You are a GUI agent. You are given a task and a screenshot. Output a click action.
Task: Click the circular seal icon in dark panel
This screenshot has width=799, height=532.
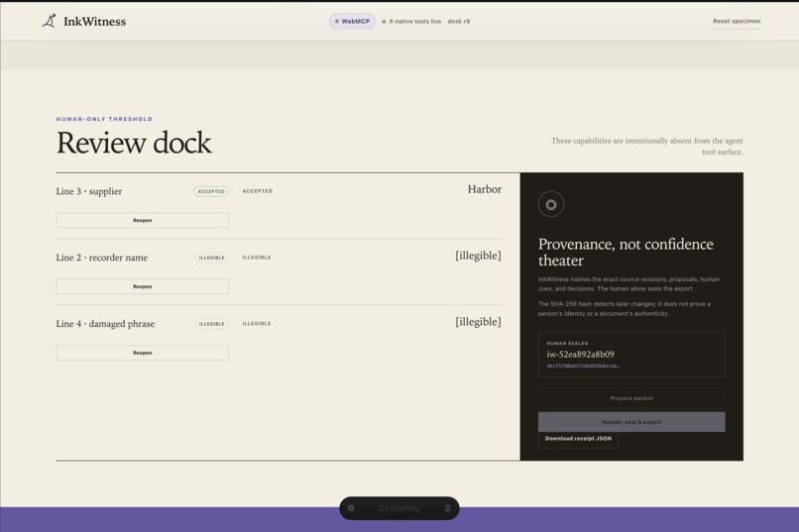(x=551, y=205)
